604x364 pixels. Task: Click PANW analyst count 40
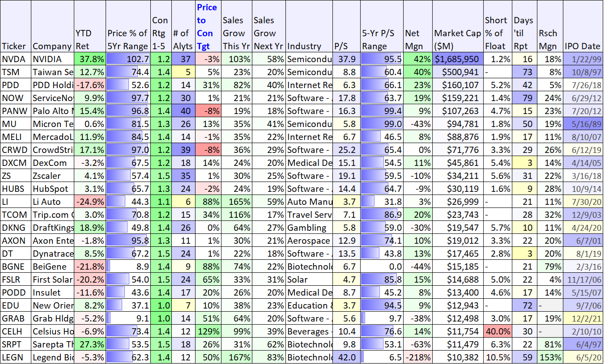tap(183, 111)
